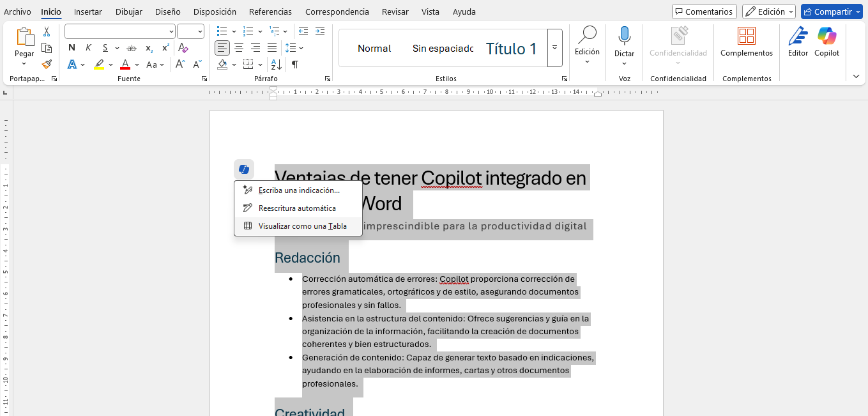Screen dimensions: 868x416
Task: Click the Comentarios button
Action: click(704, 12)
